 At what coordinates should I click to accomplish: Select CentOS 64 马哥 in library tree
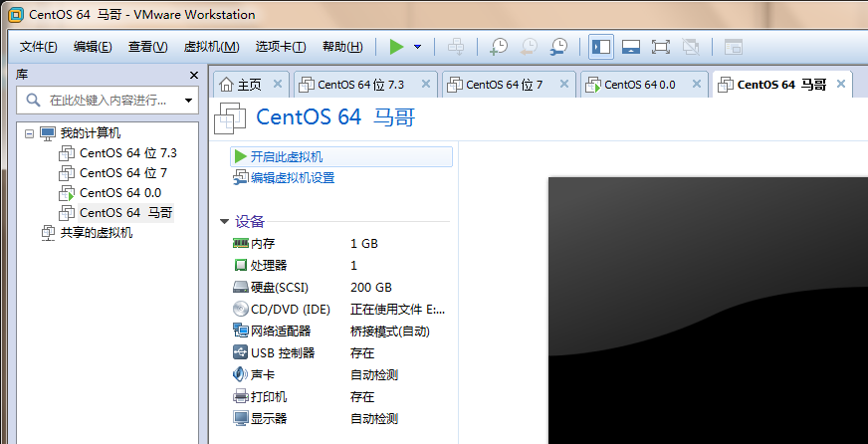126,213
